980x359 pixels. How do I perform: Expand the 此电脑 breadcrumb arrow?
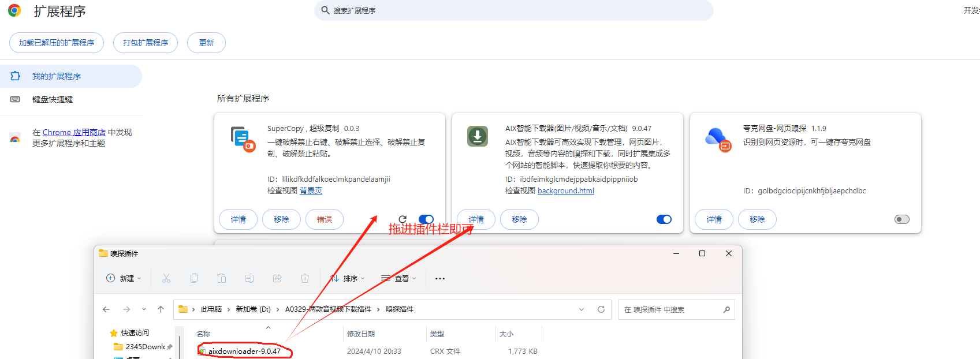(x=229, y=309)
